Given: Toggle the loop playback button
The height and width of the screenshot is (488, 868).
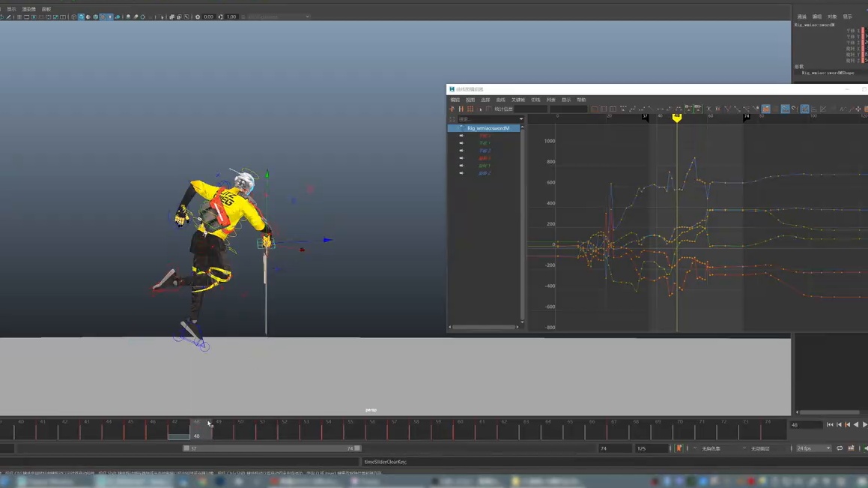Looking at the screenshot, I should tap(840, 448).
